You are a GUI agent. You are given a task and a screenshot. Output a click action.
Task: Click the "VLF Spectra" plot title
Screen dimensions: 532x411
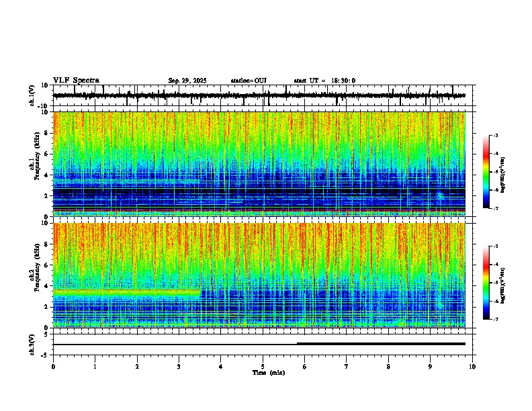77,81
